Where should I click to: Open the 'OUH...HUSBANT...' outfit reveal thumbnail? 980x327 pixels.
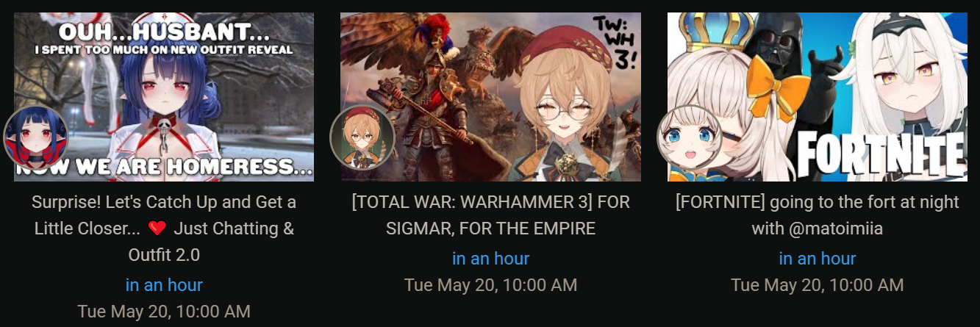(164, 96)
